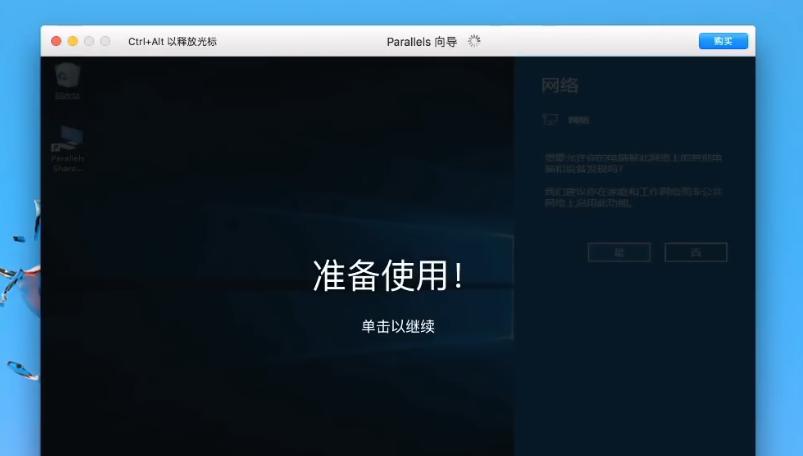Click the 单击以继续 text to continue
The image size is (803, 456).
click(398, 326)
